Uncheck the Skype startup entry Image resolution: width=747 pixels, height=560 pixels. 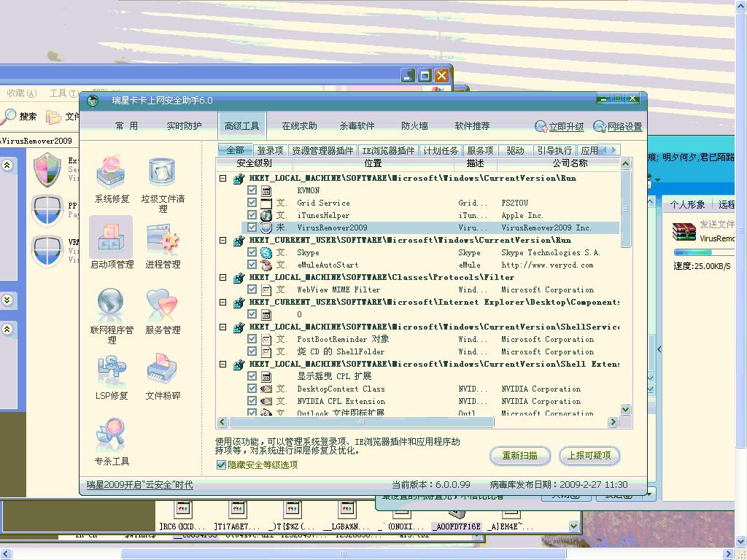pyautogui.click(x=252, y=252)
